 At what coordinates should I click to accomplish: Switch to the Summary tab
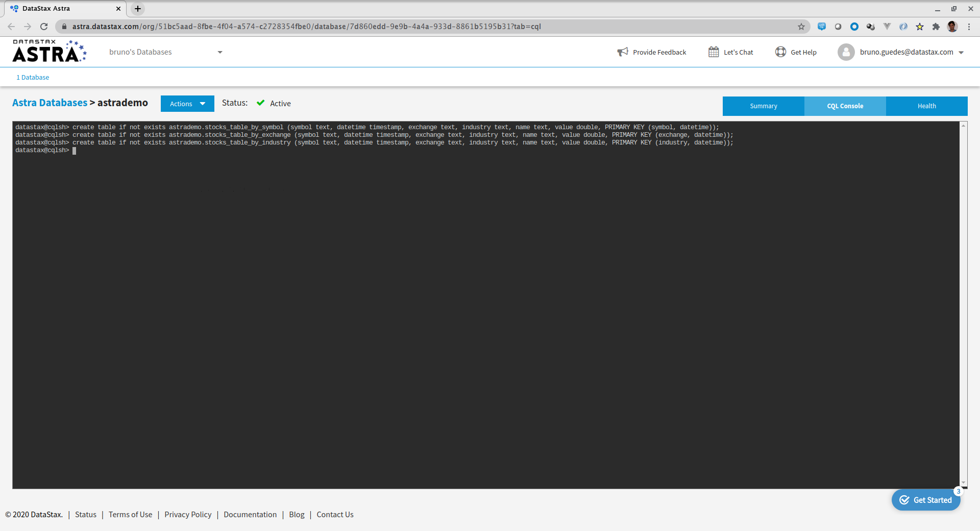pyautogui.click(x=764, y=106)
